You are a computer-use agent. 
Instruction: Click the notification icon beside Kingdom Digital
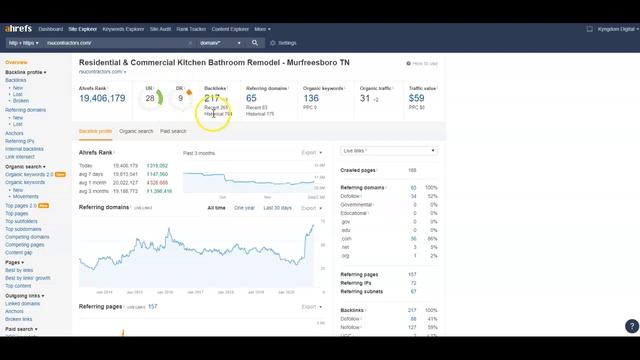589,29
